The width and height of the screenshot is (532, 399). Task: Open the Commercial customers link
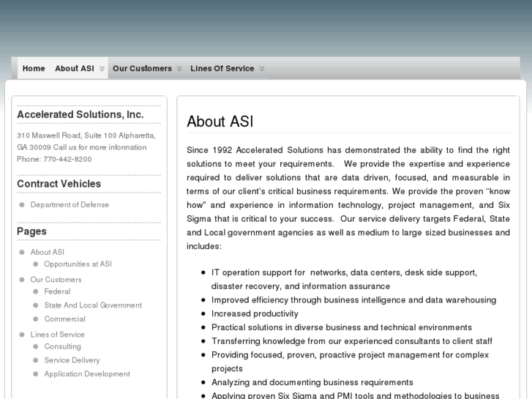[65, 319]
